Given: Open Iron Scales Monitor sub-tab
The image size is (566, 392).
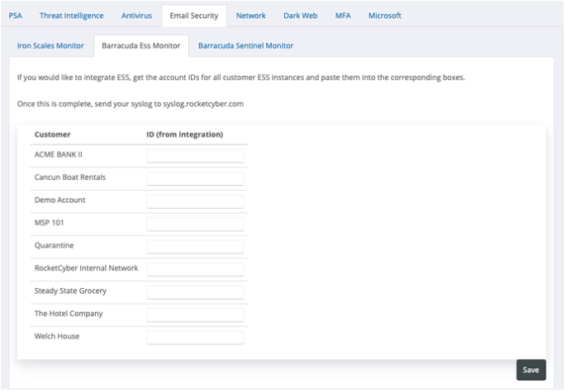Looking at the screenshot, I should 50,45.
